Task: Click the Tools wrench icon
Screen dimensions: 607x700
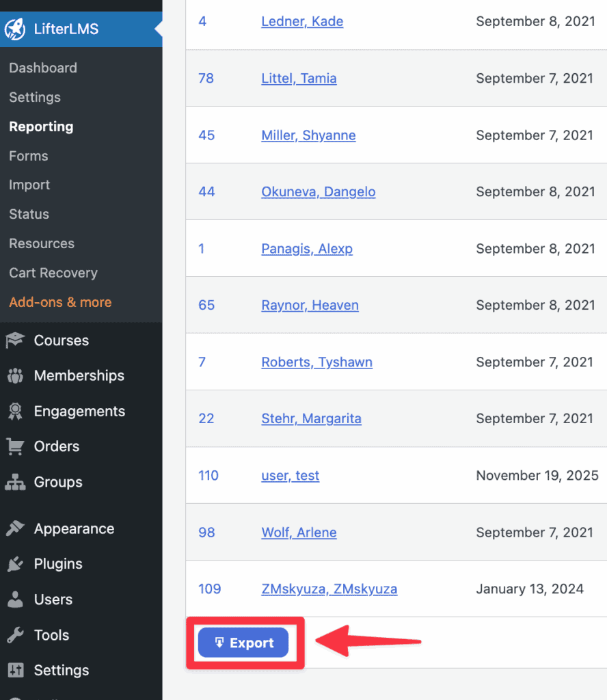Action: coord(15,635)
